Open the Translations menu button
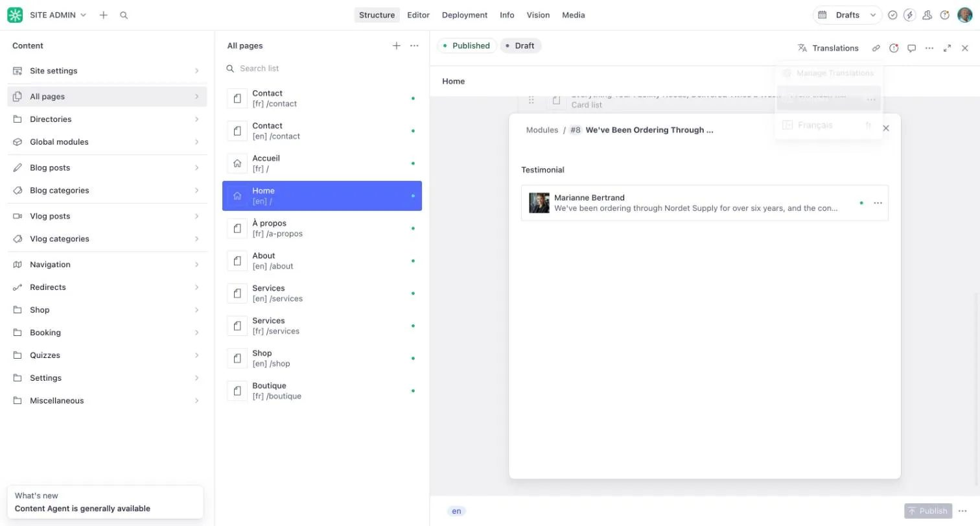Image resolution: width=980 pixels, height=526 pixels. (828, 48)
